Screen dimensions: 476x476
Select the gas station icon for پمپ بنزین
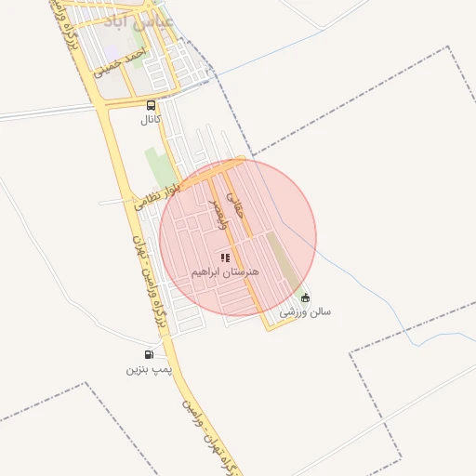click(x=149, y=354)
